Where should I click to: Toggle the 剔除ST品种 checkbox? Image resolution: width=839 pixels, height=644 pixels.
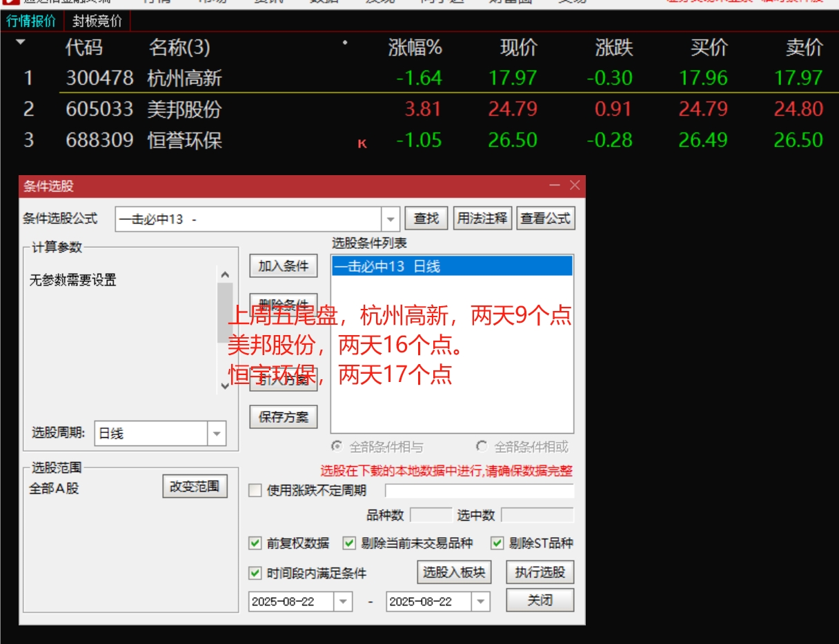[497, 543]
